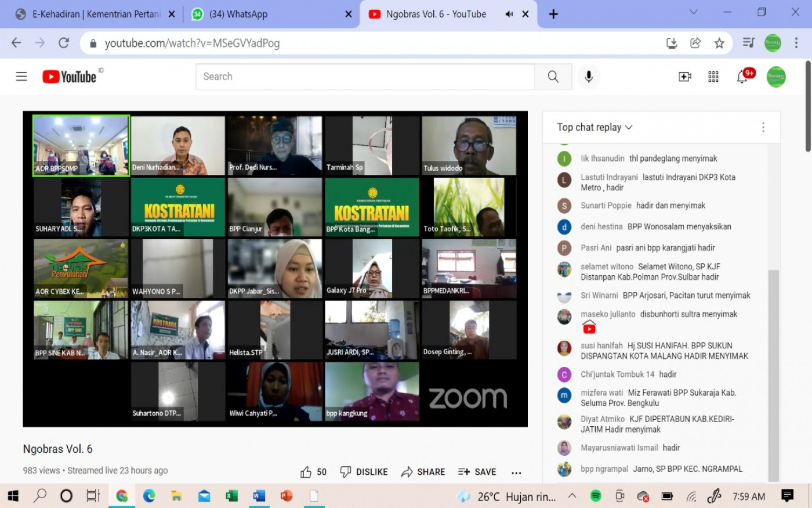Mute the Ngobras Vol. 6 tab audio

(x=509, y=14)
